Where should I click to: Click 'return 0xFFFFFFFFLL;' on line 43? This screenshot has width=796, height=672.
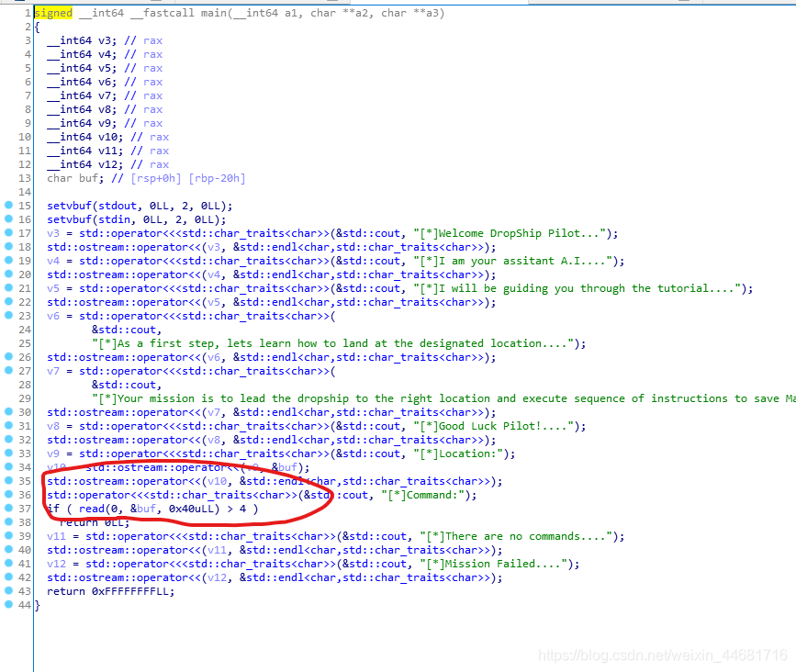111,591
